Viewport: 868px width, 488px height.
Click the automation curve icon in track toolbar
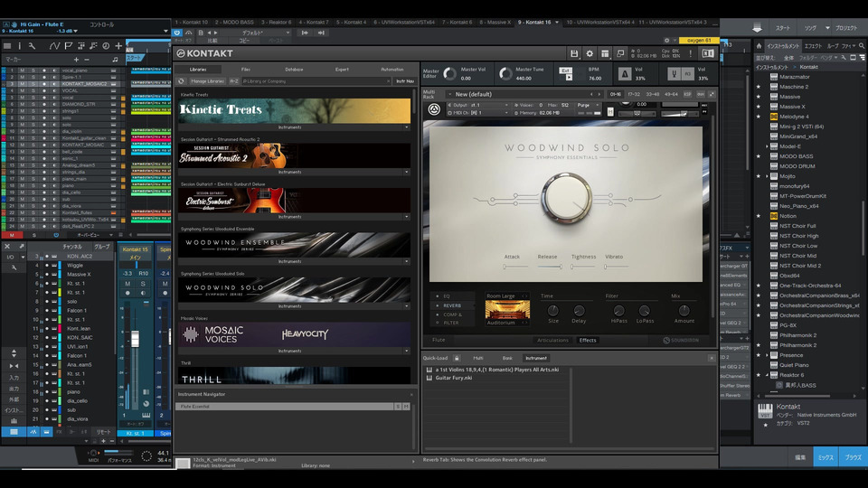click(x=54, y=46)
